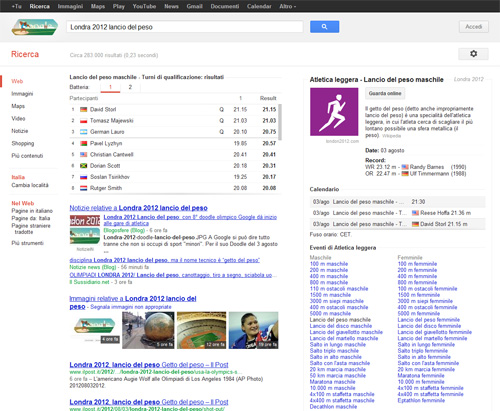The image size is (500, 411).
Task: Click the Polish flag beside Tomasz Majewski
Action: tap(84, 121)
